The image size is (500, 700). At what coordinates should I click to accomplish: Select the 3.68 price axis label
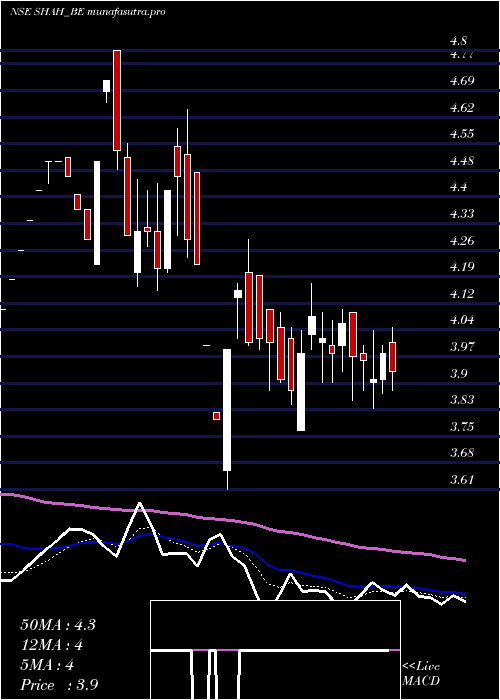[x=462, y=453]
